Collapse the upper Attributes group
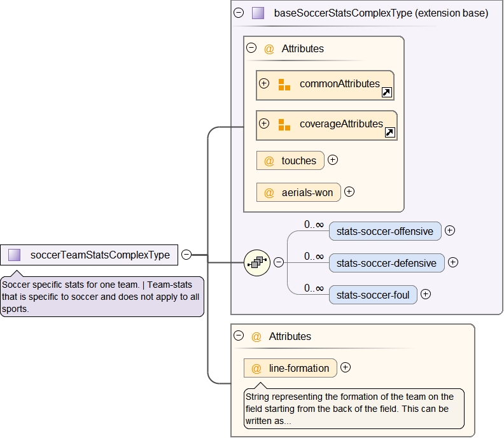504x438 pixels. click(x=251, y=48)
